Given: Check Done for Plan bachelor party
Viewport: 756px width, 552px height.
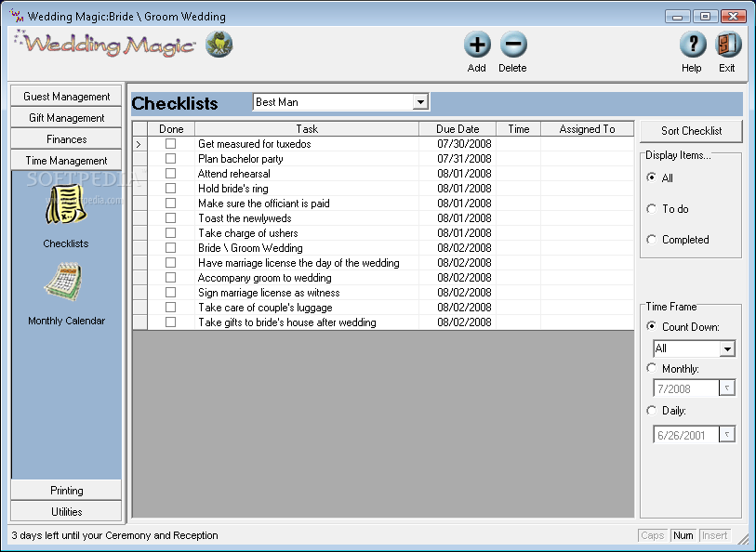Looking at the screenshot, I should click(171, 159).
